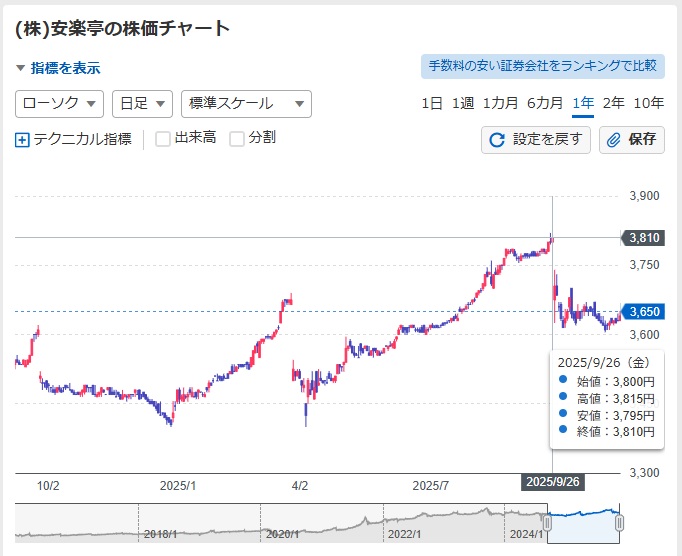Viewport: 682px width, 556px height.
Task: Enable the 分割 checkbox
Action: (x=237, y=139)
